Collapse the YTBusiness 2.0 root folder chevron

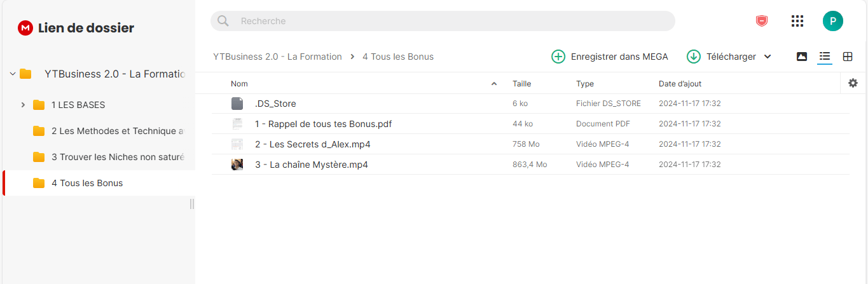coord(12,74)
